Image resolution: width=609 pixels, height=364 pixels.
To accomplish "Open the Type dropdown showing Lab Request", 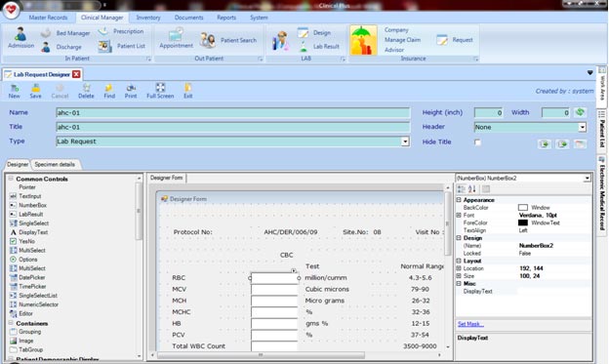I will [405, 142].
